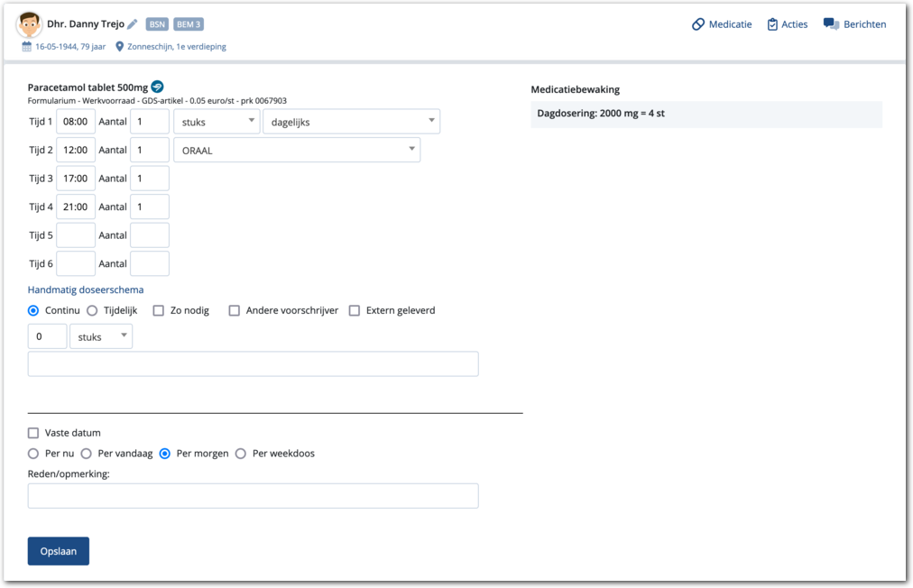This screenshot has width=913, height=588.
Task: Choose the Per weekdoos radio option
Action: click(x=241, y=454)
